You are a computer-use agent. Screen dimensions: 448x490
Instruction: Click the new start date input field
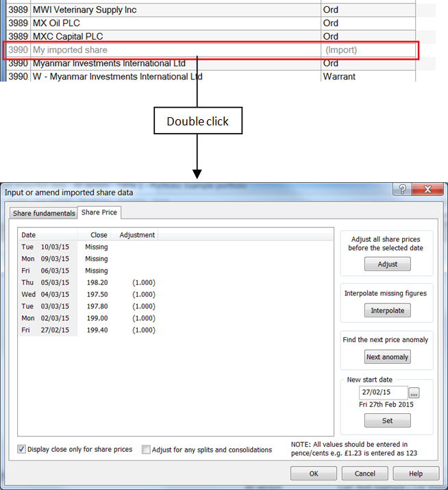[x=383, y=393]
